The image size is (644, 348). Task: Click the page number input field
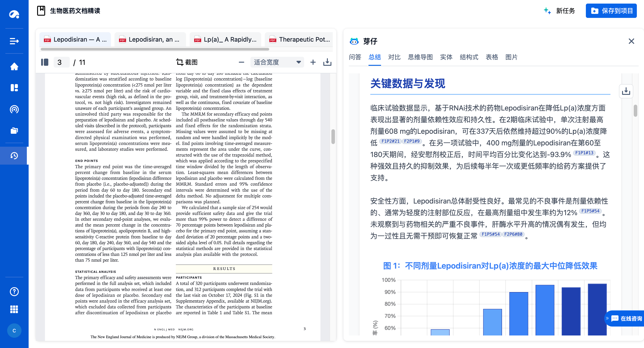(61, 62)
